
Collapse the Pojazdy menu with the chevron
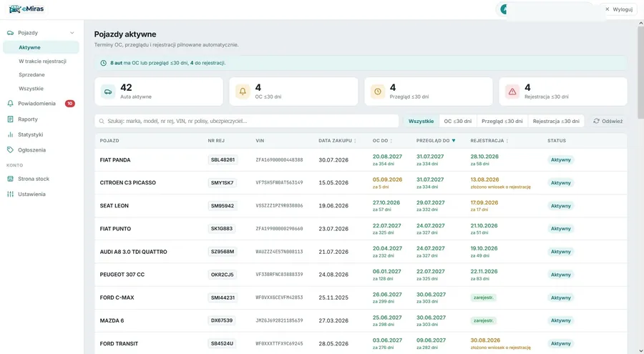(x=72, y=33)
